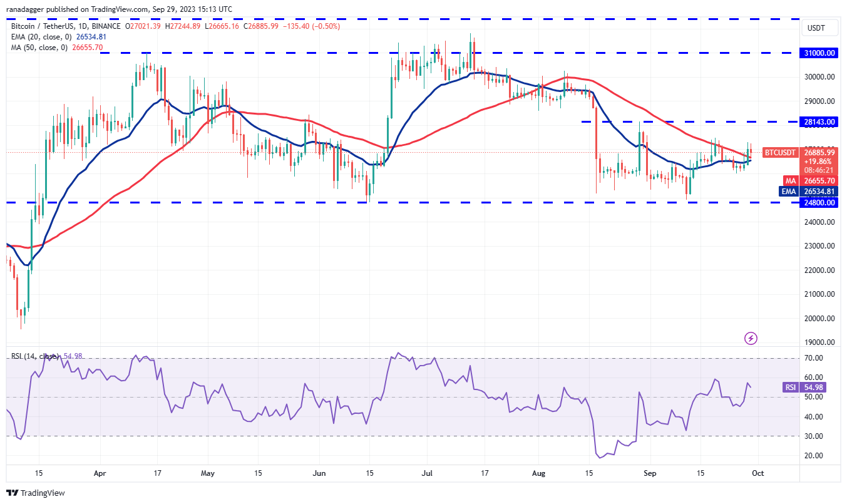Click the 28143.00 level price label

(818, 122)
